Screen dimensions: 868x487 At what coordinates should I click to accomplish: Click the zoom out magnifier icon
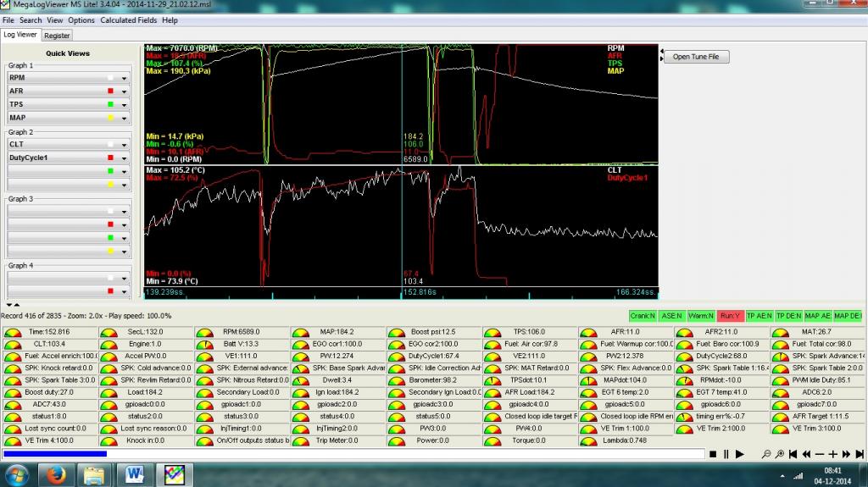click(x=766, y=454)
